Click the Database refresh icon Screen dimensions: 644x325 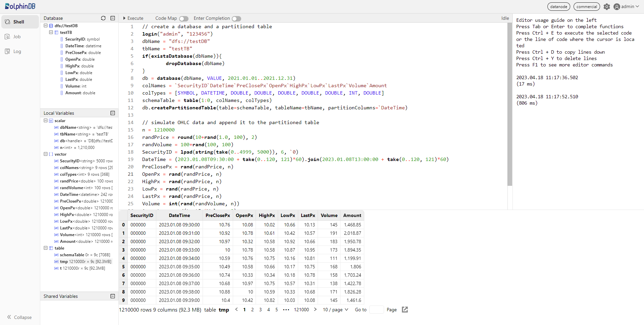click(103, 18)
